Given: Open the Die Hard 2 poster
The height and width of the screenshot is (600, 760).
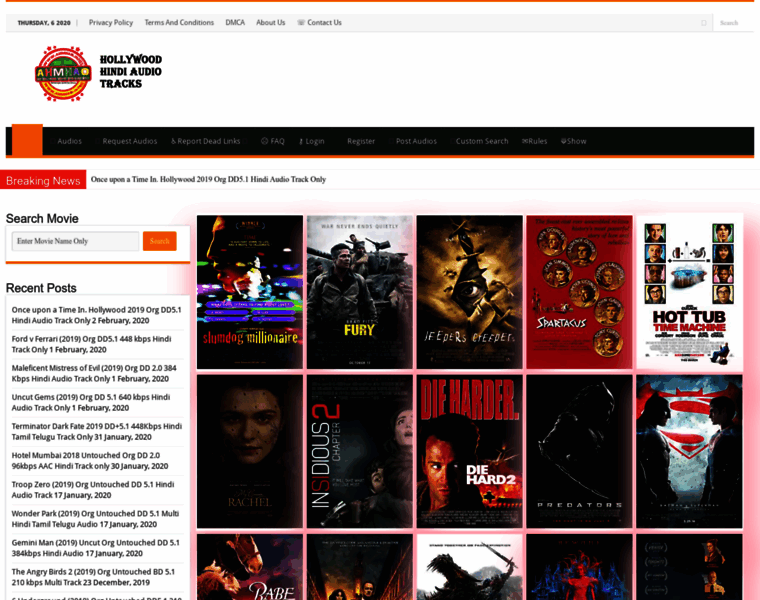Looking at the screenshot, I should coord(470,451).
